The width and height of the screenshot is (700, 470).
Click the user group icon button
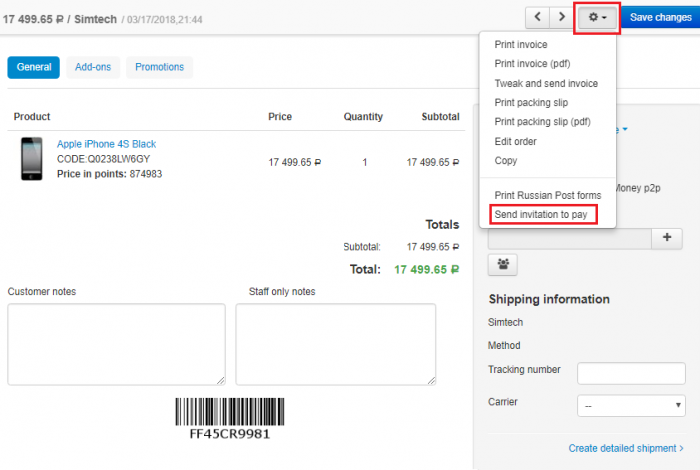(503, 264)
